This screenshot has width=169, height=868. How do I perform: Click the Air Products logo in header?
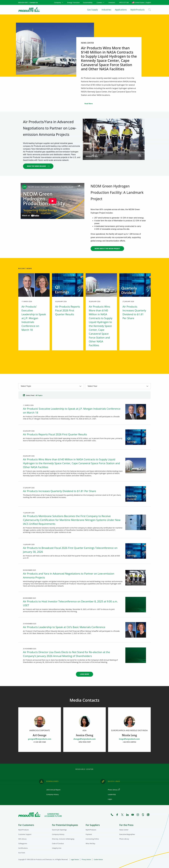pos(29,10)
